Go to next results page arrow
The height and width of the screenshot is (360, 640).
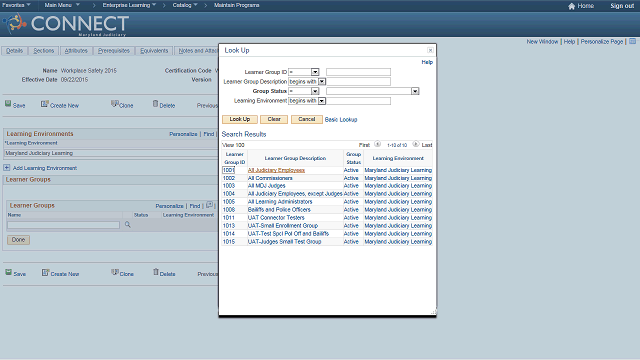[416, 144]
